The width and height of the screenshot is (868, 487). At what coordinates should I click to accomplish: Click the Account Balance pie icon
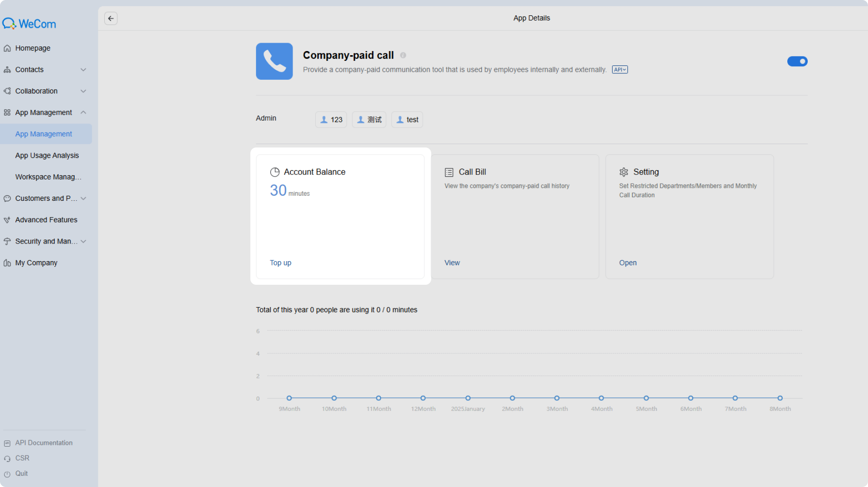pyautogui.click(x=275, y=172)
